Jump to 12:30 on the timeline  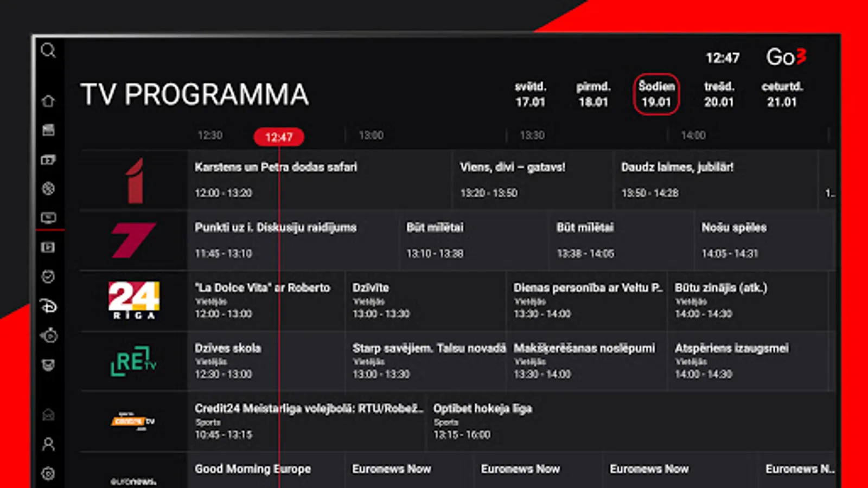pyautogui.click(x=210, y=135)
